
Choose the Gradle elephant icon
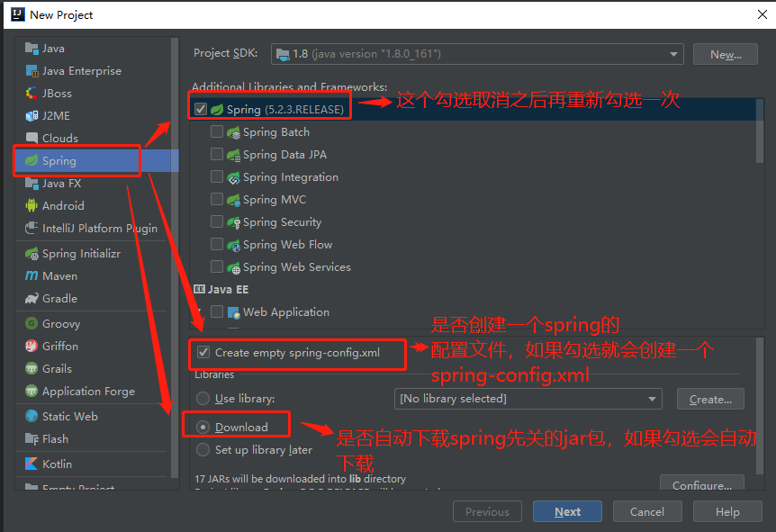click(32, 299)
